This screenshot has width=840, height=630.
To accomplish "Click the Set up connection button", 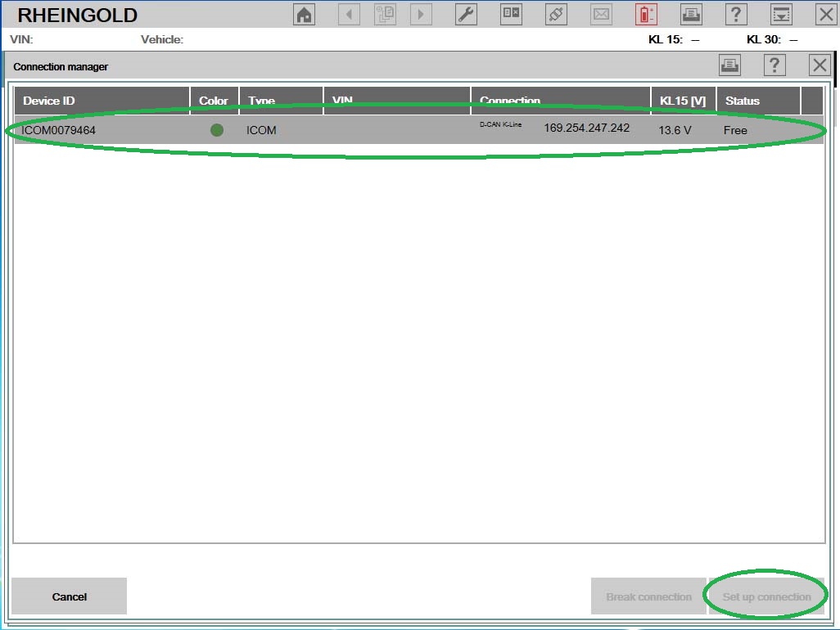I will [766, 596].
